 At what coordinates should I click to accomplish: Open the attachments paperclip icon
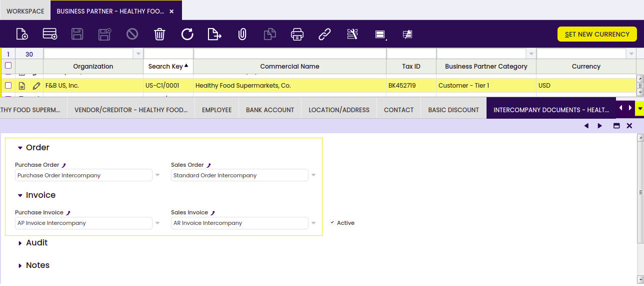[x=242, y=34]
